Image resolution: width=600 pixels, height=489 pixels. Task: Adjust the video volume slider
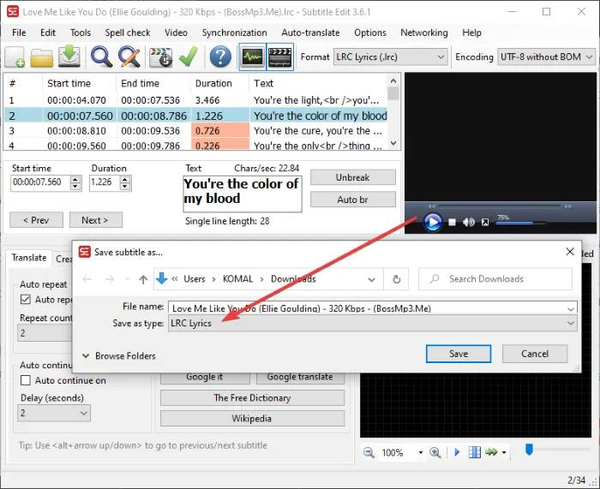(521, 223)
